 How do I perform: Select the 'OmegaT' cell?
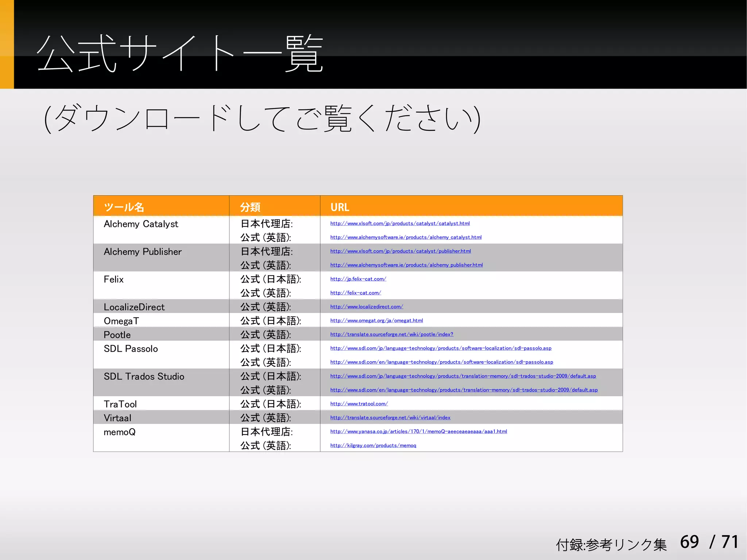(x=161, y=320)
